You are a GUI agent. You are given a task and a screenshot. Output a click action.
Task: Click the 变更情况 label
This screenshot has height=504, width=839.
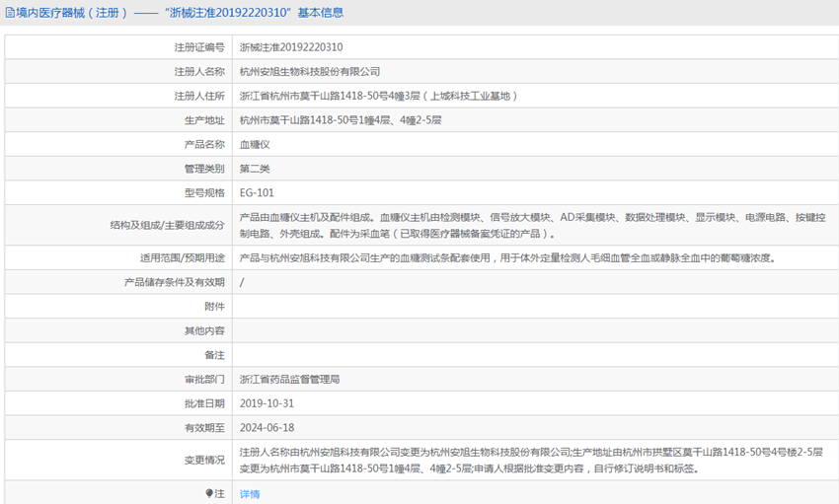pyautogui.click(x=204, y=461)
